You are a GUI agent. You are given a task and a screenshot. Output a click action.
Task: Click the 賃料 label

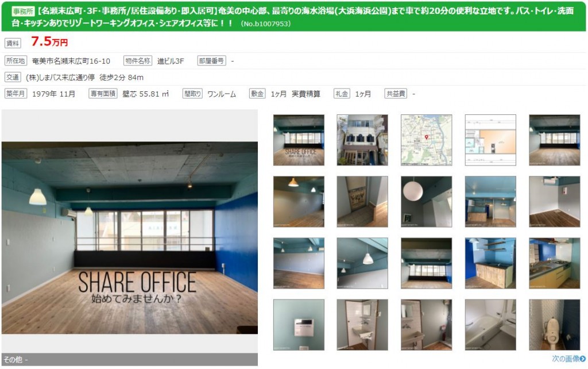pyautogui.click(x=13, y=43)
